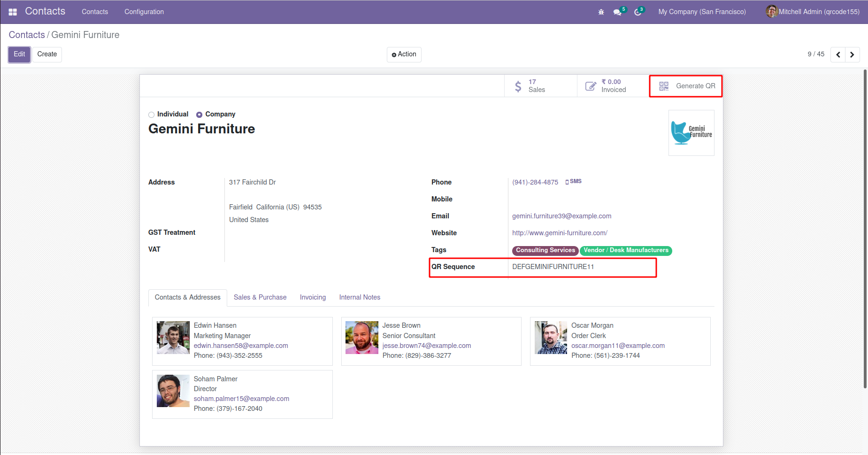The image size is (868, 455).
Task: Open the apps grid home menu icon
Action: tap(13, 12)
